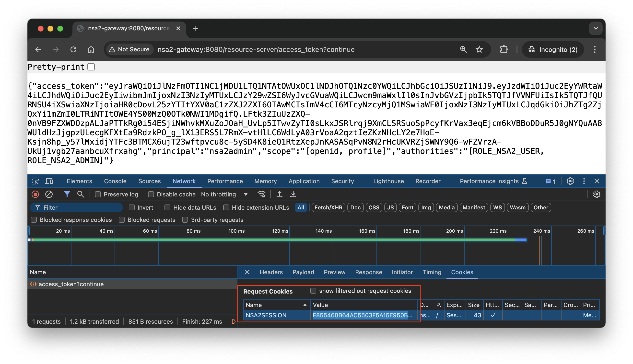Open the Application tab
This screenshot has height=364, width=633.
[304, 181]
